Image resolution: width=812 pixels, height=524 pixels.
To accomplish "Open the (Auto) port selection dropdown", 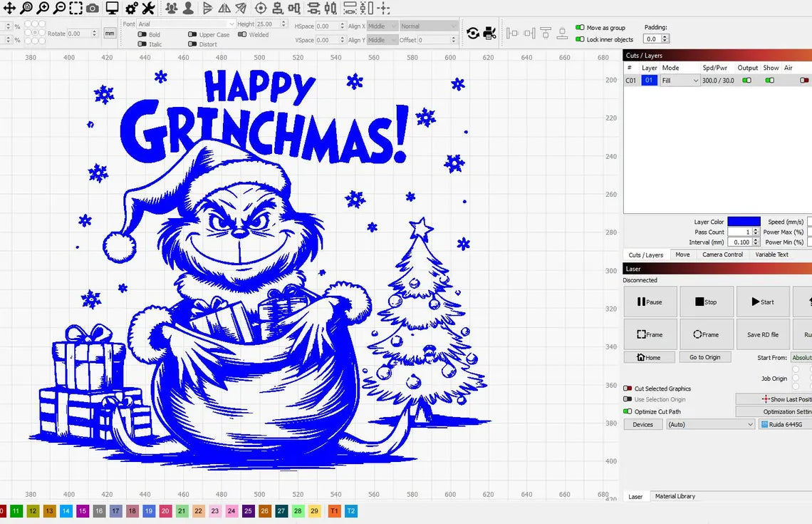I will [x=710, y=424].
